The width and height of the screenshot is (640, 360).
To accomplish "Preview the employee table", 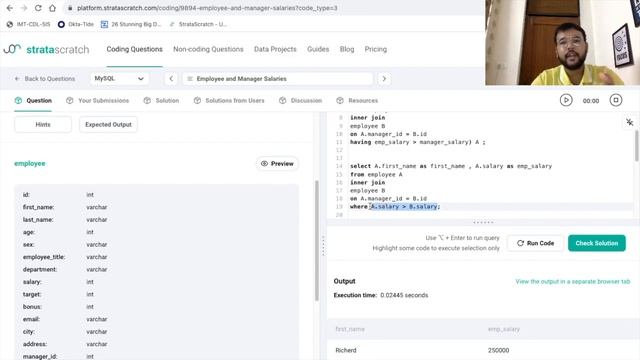I will (x=277, y=163).
